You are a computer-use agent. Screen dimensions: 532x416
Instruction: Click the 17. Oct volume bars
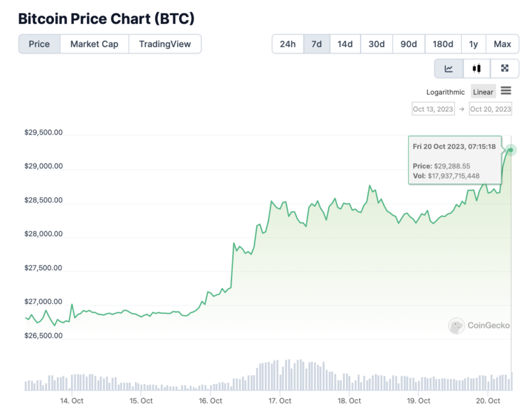click(280, 375)
